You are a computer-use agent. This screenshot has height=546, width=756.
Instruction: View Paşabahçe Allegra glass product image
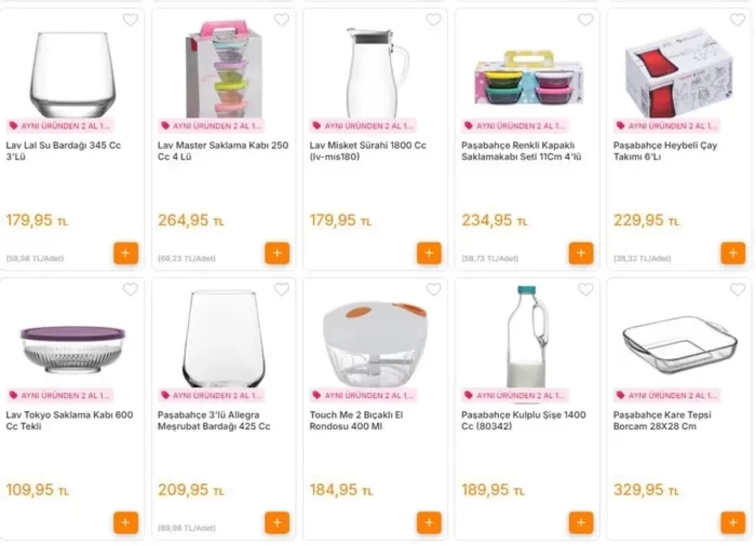click(x=223, y=339)
